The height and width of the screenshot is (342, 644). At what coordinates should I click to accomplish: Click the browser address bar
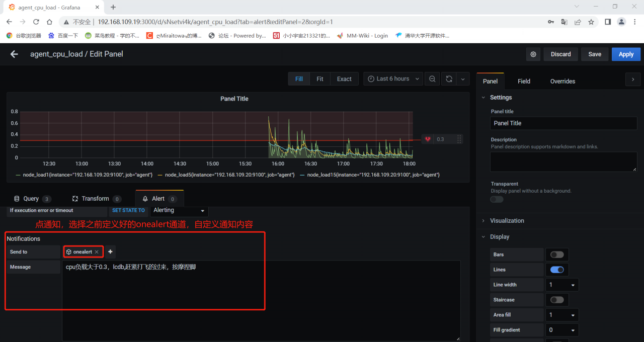[302, 22]
